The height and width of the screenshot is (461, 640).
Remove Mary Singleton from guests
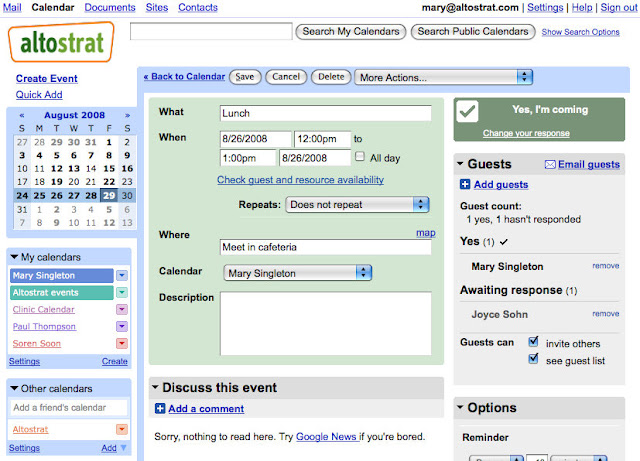click(606, 266)
